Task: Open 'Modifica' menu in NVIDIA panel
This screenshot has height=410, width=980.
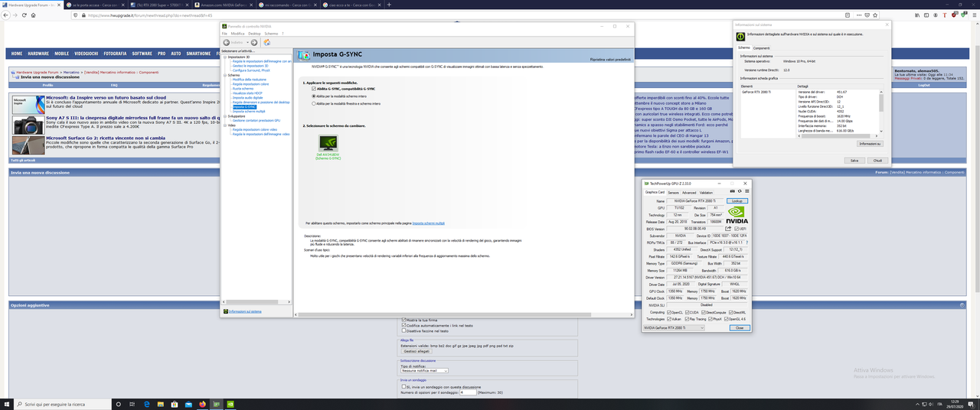Action: [x=238, y=34]
